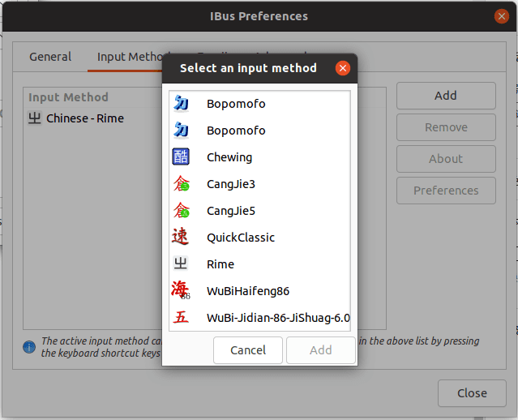Screen dimensions: 518x420
Task: Cancel the input method selection dialog
Action: coord(248,350)
